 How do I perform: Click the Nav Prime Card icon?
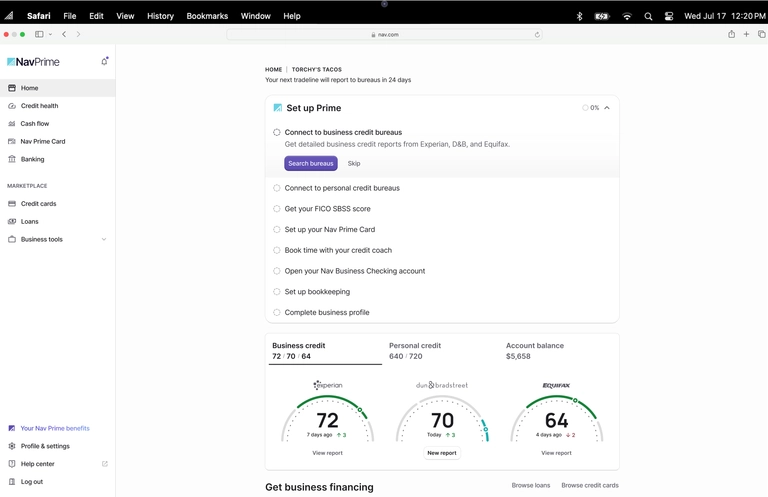12,142
